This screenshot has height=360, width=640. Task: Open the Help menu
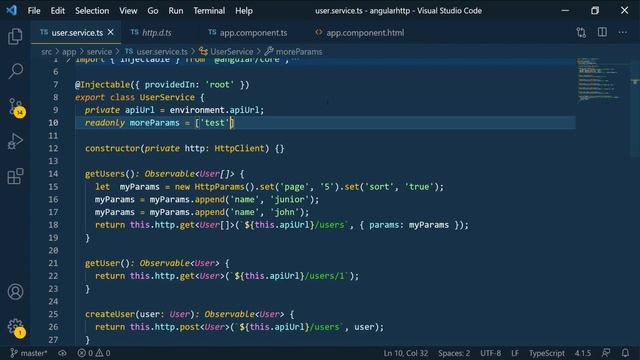[x=244, y=11]
